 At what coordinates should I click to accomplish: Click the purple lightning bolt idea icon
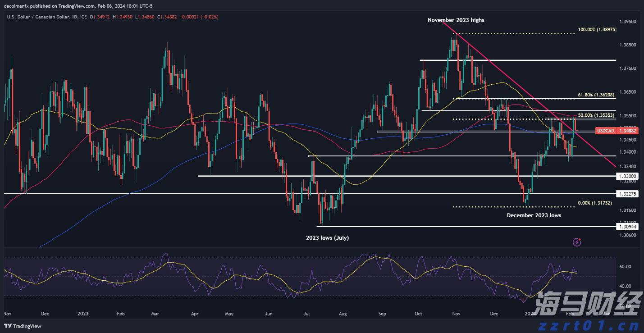(x=577, y=242)
